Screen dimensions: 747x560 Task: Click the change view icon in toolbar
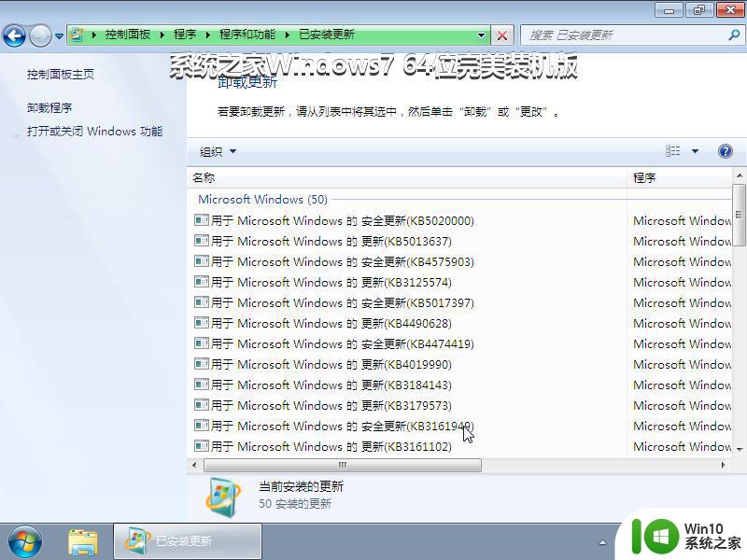(x=673, y=151)
